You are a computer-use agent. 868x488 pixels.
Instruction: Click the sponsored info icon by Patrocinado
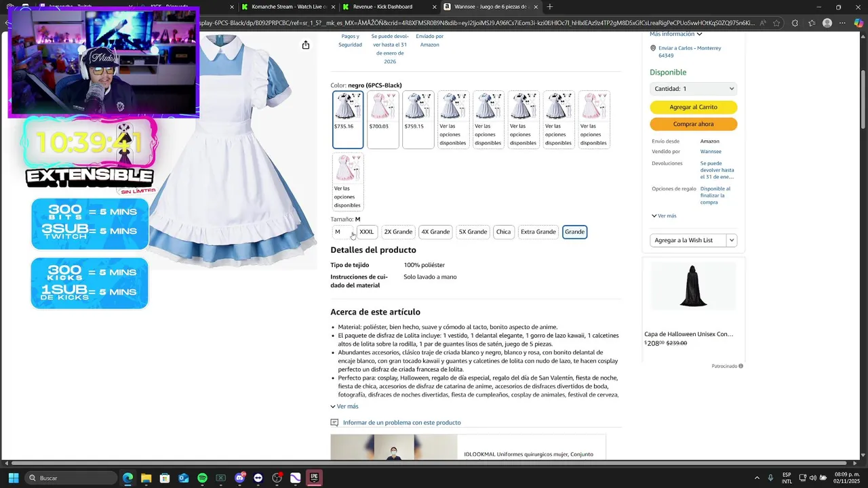coord(741,366)
